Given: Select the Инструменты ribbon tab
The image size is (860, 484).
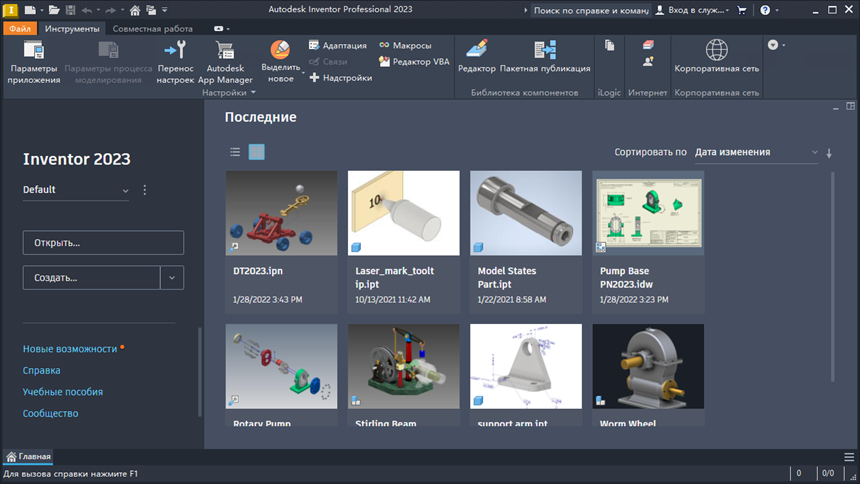Looking at the screenshot, I should click(x=72, y=29).
